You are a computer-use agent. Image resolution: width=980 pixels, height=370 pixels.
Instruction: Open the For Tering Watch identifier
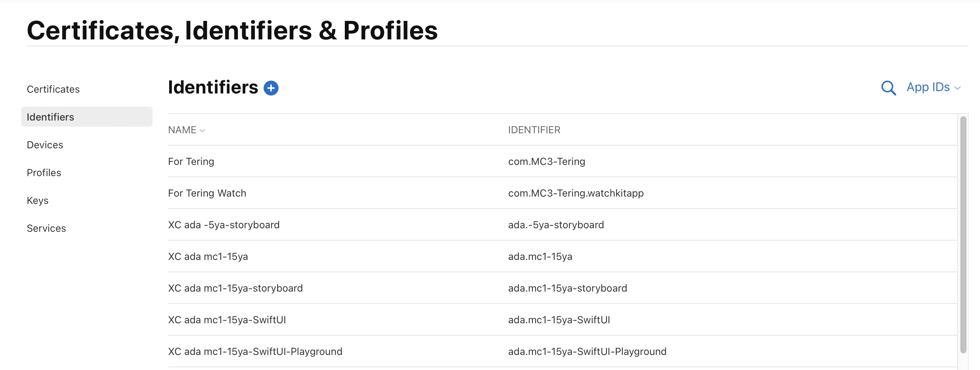pos(563,193)
